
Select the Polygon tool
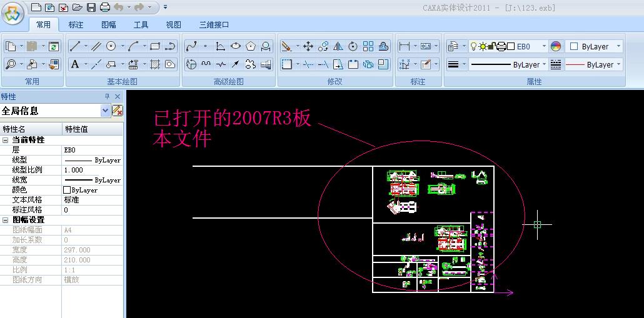pos(251,46)
